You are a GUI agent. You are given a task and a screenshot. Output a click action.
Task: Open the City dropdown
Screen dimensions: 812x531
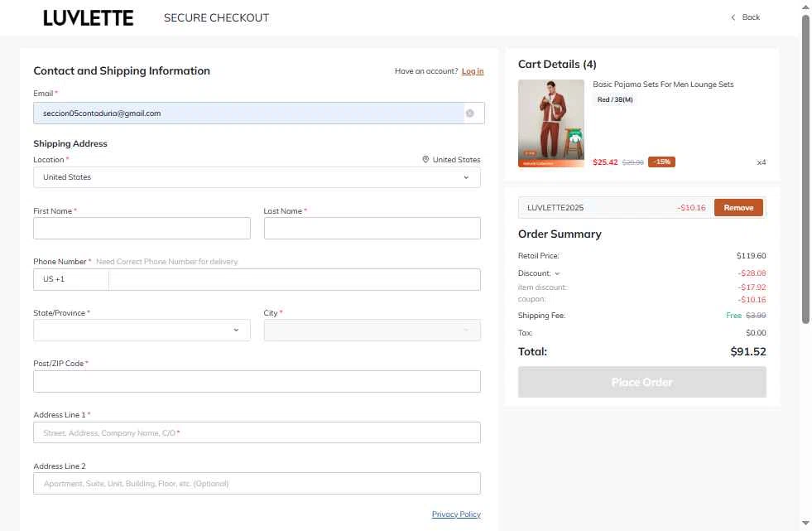372,330
